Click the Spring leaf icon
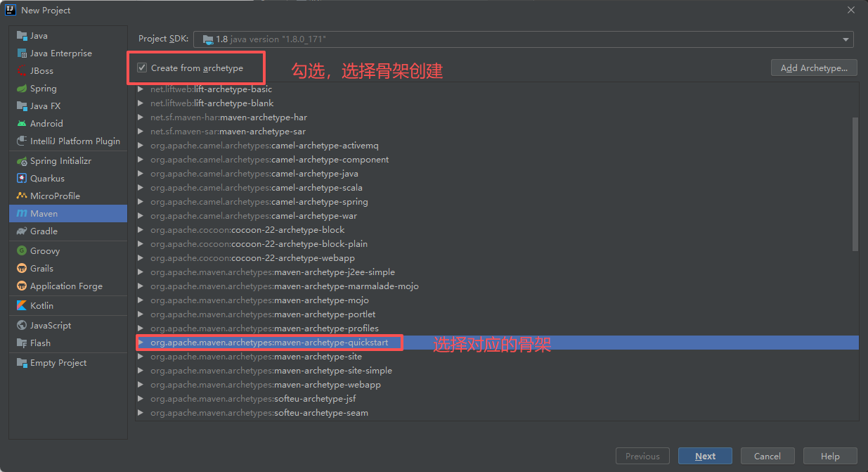 [x=22, y=89]
